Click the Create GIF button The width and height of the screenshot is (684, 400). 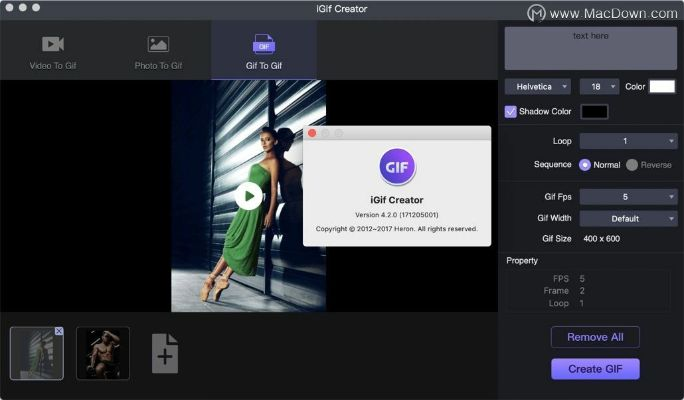(595, 369)
